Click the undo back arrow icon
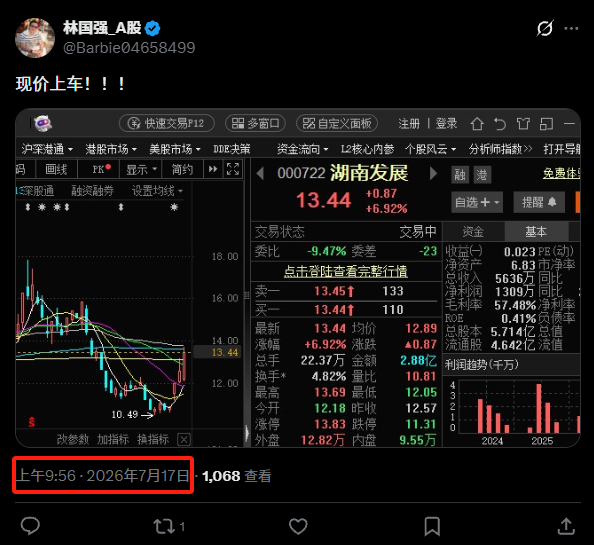 pos(500,124)
